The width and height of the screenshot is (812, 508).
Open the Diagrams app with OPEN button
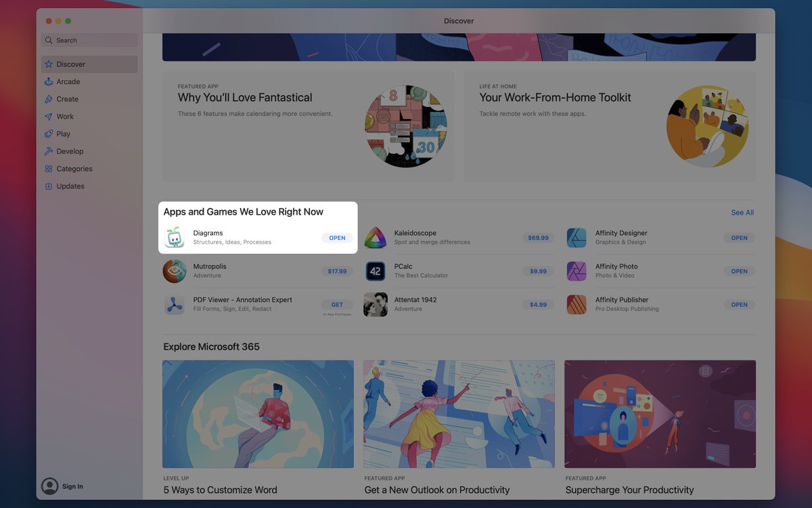(x=337, y=238)
